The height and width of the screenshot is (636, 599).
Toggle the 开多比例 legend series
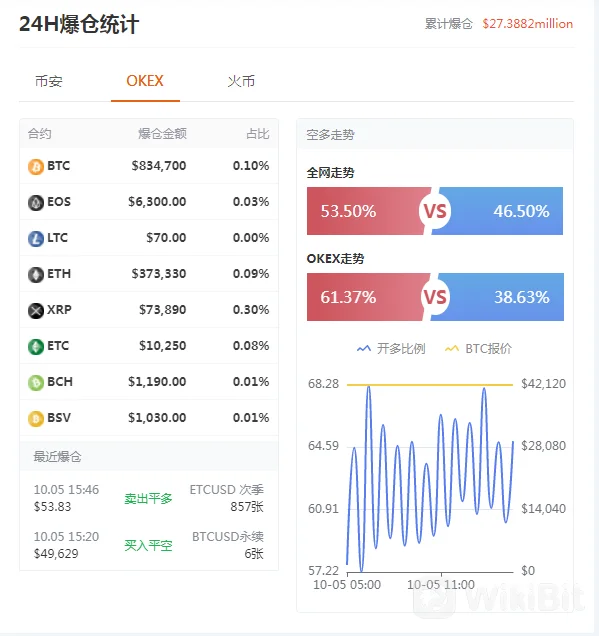point(391,348)
